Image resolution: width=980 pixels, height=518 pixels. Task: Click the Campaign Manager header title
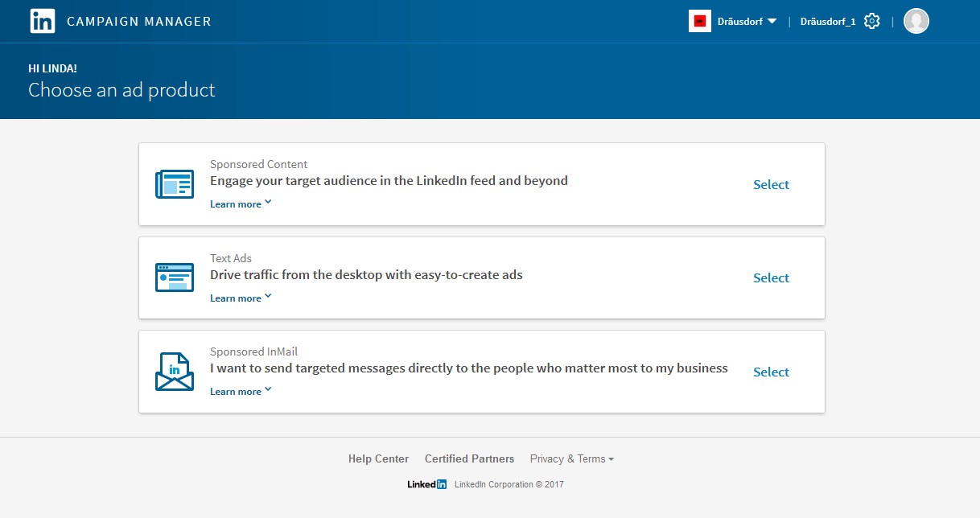click(138, 22)
